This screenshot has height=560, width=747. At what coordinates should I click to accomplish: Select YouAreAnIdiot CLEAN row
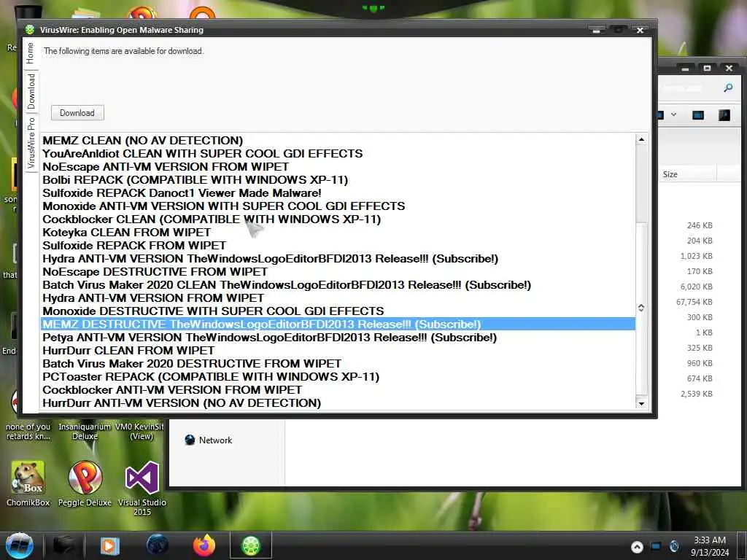338,153
